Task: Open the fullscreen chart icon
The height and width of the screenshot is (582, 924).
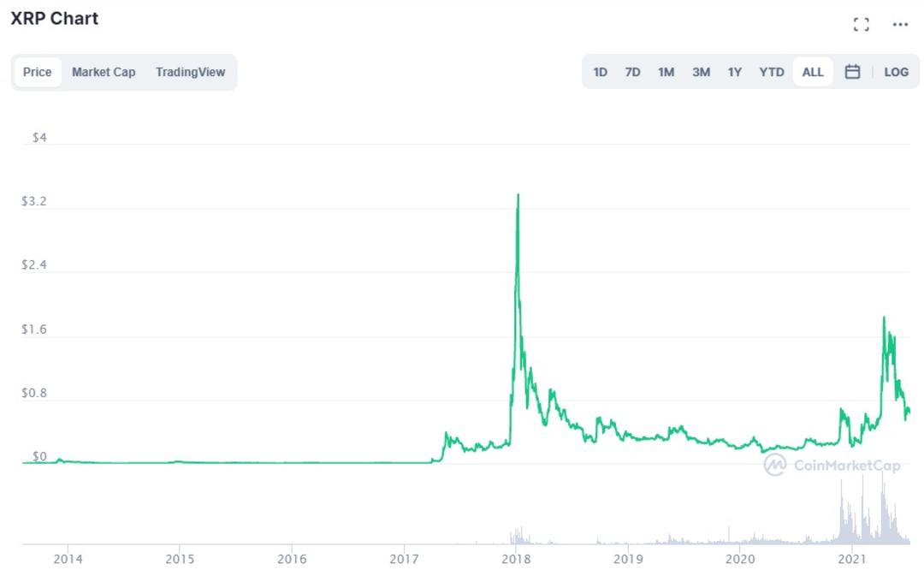Action: 861,24
